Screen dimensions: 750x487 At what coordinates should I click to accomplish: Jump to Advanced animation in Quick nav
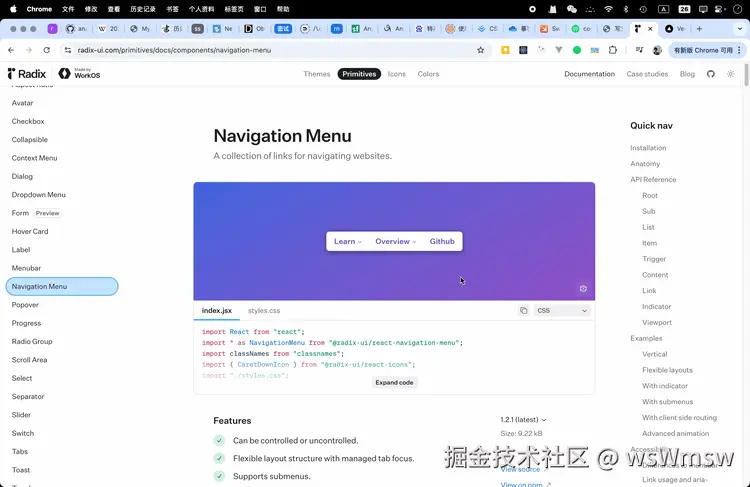(675, 433)
